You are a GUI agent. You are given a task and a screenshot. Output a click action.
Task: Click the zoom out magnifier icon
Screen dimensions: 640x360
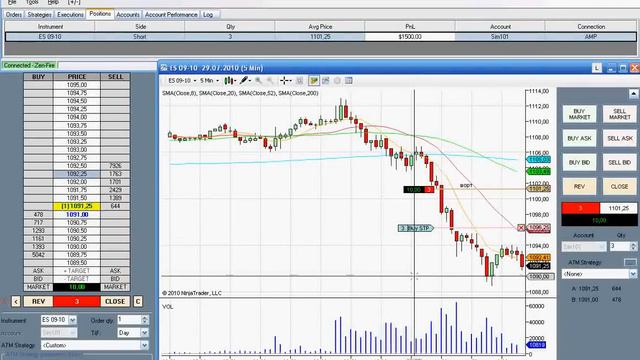tap(270, 81)
